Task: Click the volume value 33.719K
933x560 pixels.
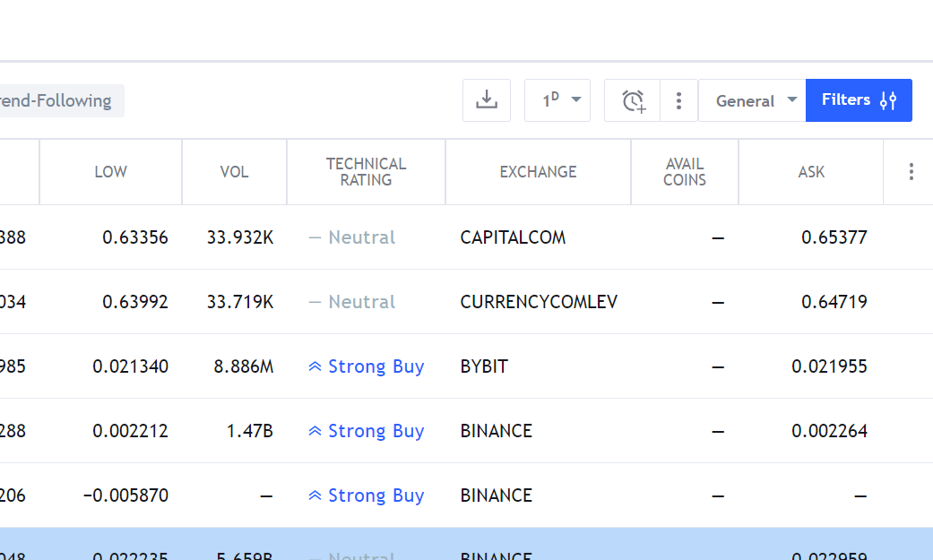Action: coord(240,302)
